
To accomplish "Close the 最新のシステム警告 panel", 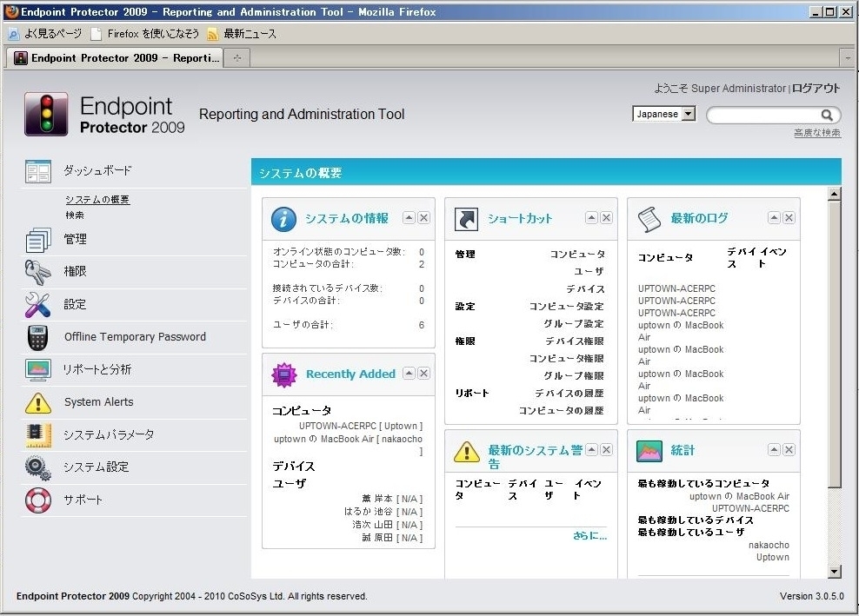I will [607, 450].
